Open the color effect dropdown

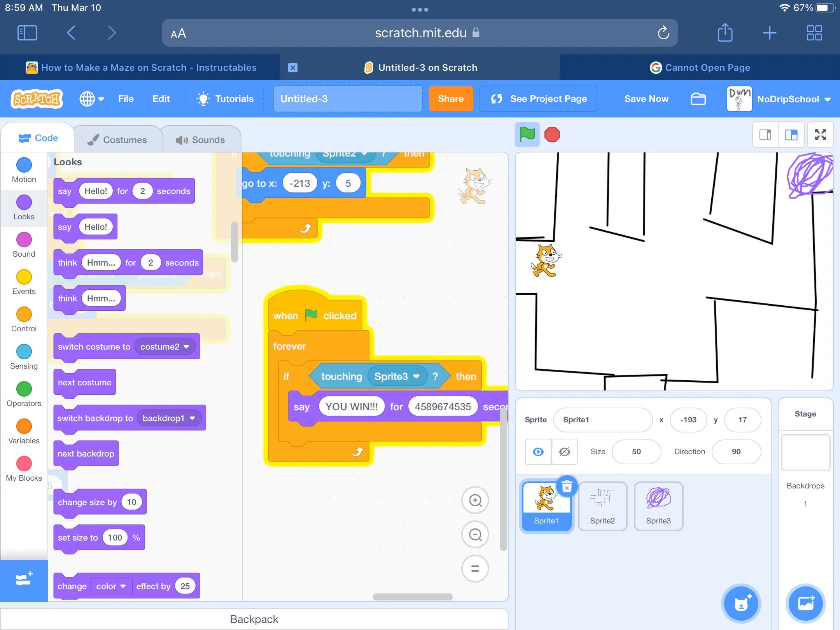[111, 586]
